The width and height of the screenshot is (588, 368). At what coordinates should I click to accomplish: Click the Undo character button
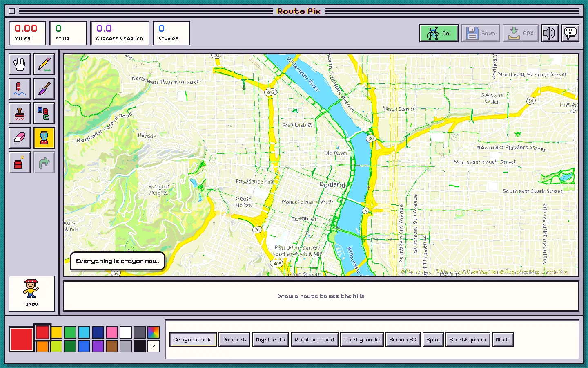[x=32, y=294]
